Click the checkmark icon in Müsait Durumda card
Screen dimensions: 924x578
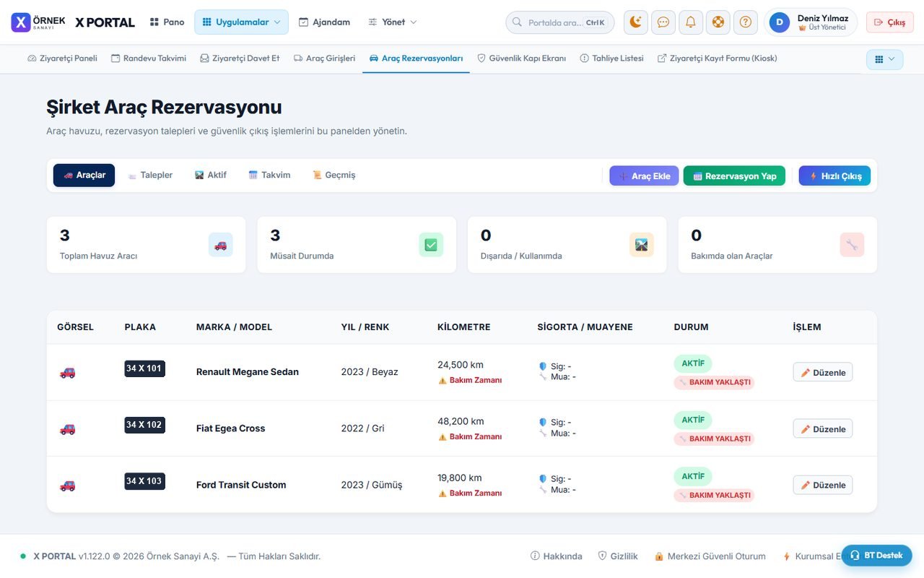pos(431,245)
